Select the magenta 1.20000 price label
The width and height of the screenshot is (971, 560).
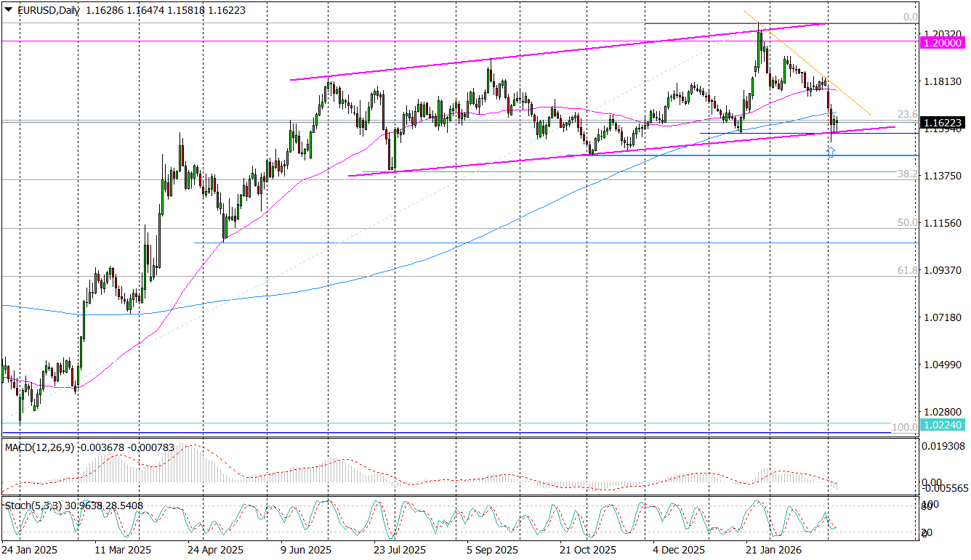[x=943, y=43]
